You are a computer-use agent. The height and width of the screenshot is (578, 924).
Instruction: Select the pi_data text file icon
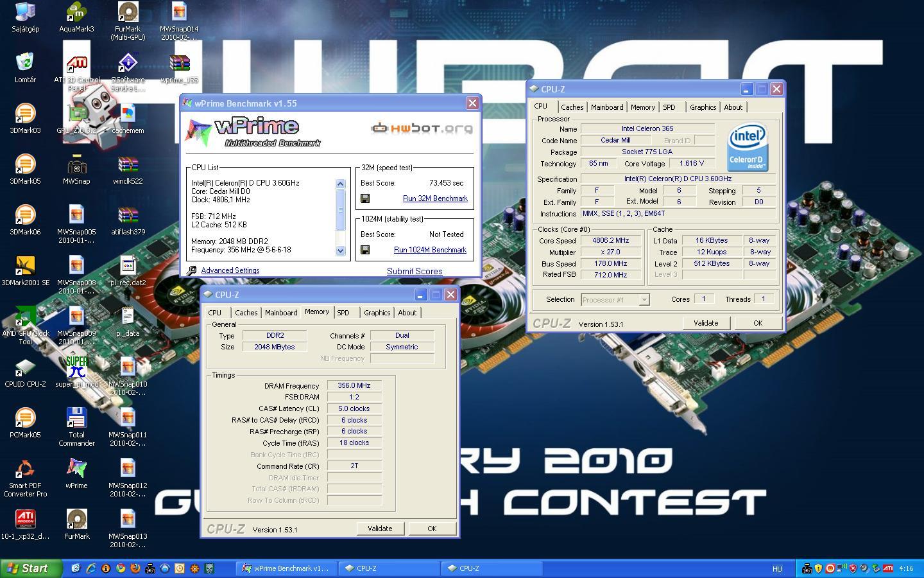128,321
